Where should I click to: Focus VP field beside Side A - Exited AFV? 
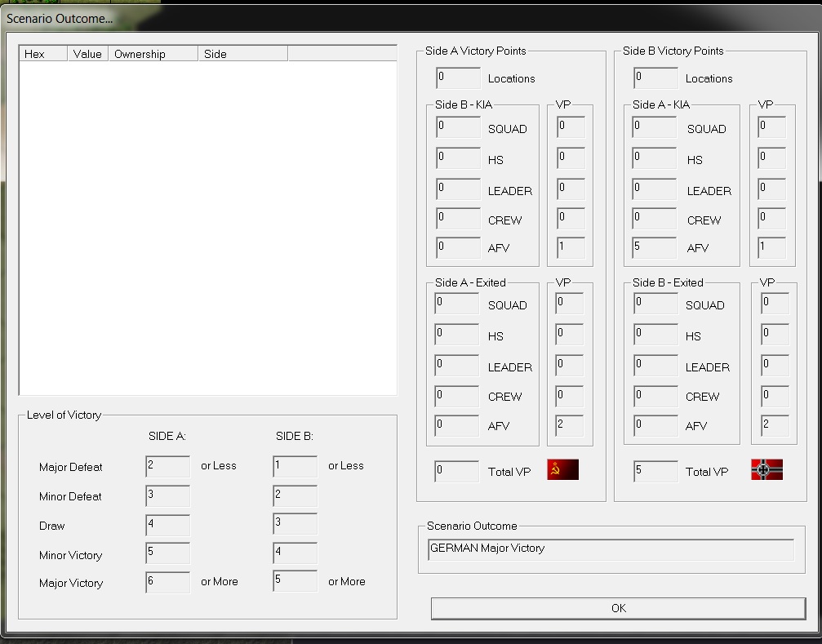click(569, 425)
